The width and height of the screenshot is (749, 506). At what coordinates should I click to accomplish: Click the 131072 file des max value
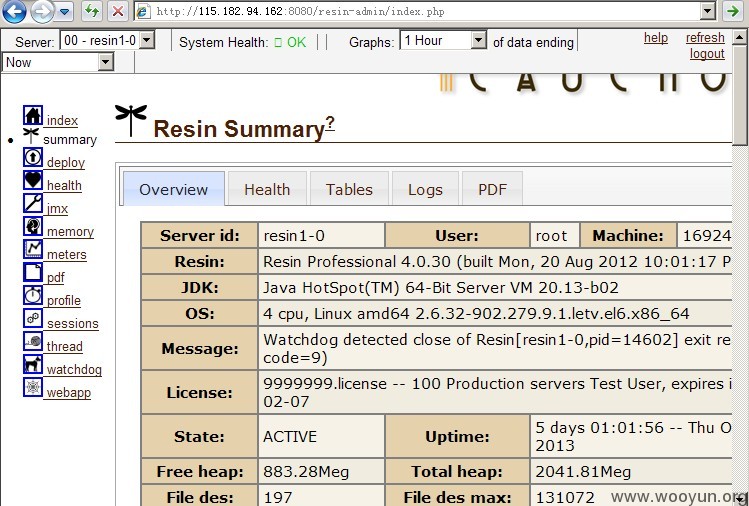click(x=565, y=497)
